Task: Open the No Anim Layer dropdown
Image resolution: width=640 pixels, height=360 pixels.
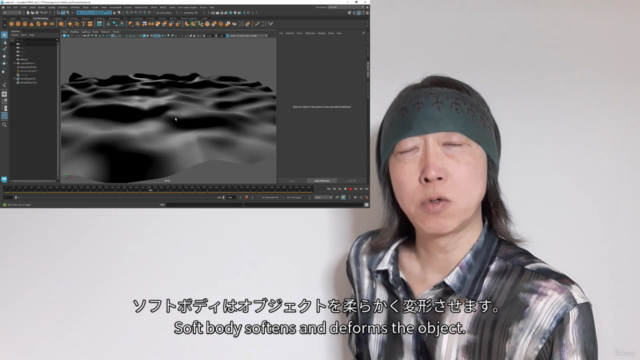Action: [296, 198]
